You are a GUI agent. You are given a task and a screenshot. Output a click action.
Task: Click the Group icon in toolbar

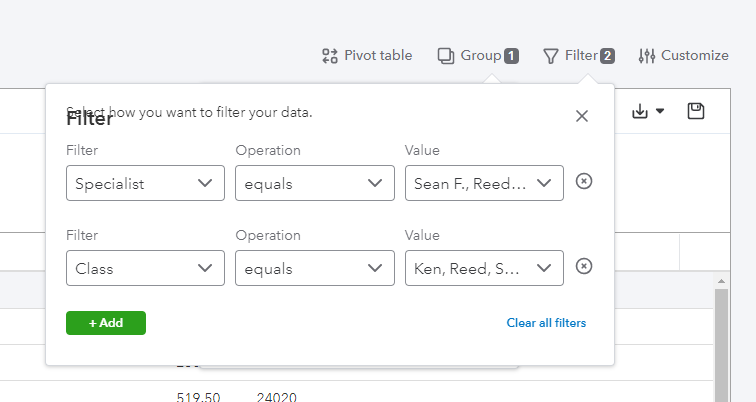pyautogui.click(x=446, y=56)
